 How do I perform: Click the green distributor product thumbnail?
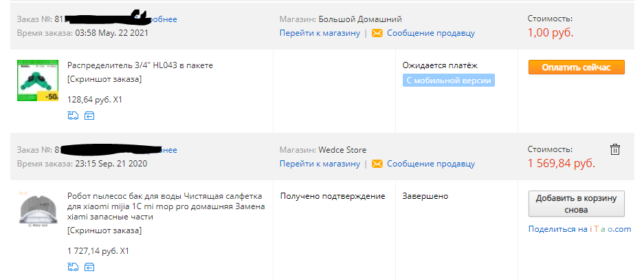(x=37, y=80)
